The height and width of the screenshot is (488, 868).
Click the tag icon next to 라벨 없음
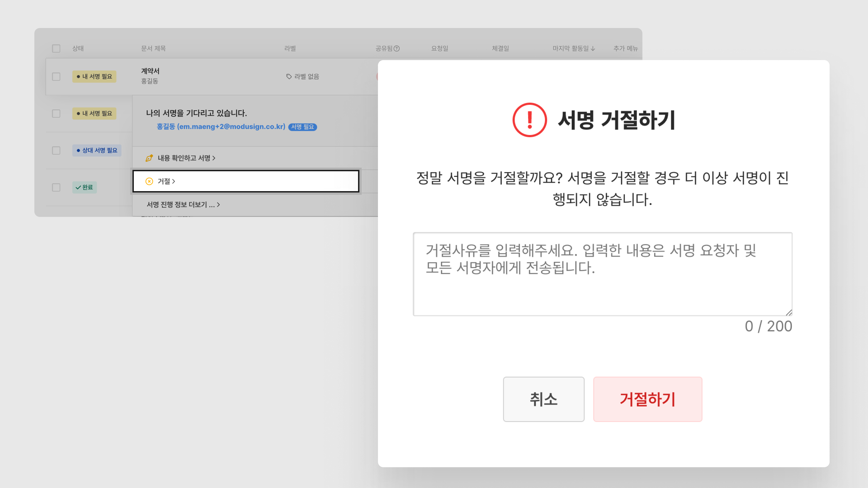pos(289,76)
